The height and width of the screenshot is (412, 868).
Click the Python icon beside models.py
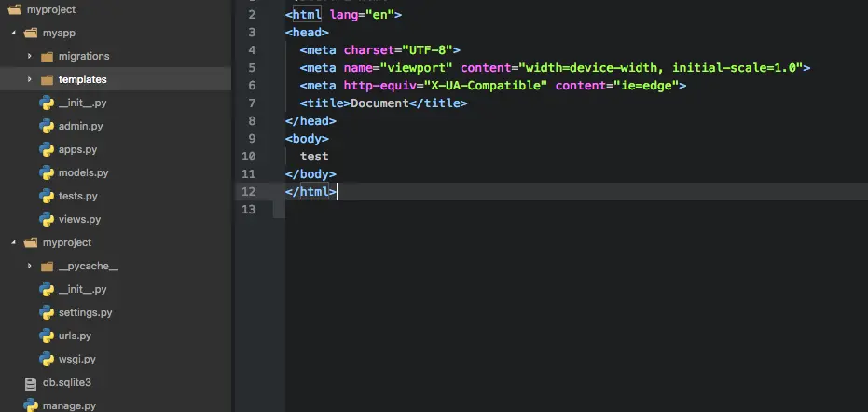pyautogui.click(x=47, y=172)
